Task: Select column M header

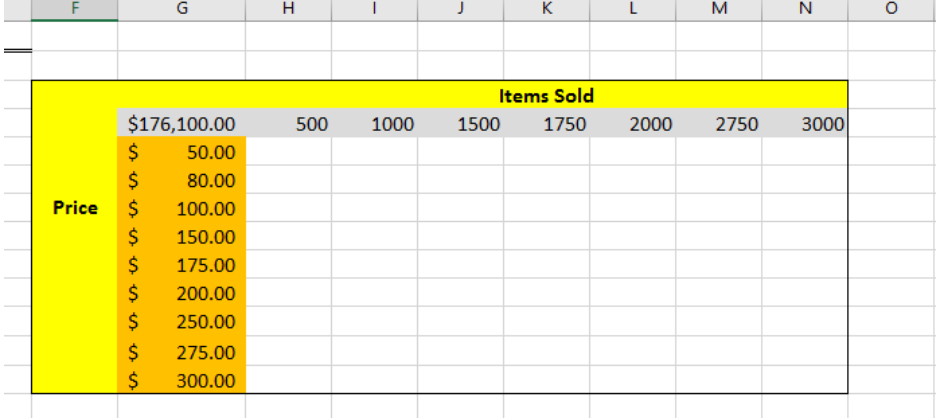Action: pyautogui.click(x=719, y=10)
